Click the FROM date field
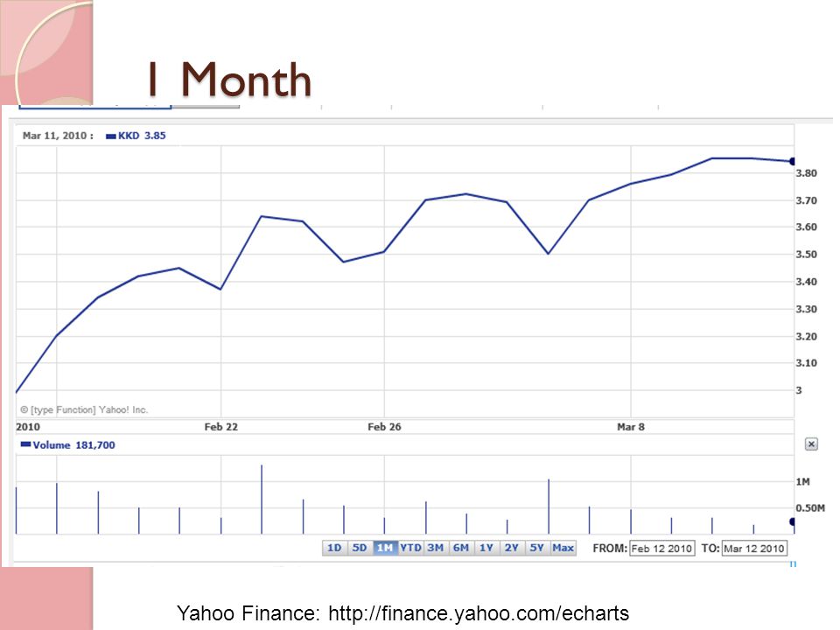The width and height of the screenshot is (840, 630). (x=662, y=548)
